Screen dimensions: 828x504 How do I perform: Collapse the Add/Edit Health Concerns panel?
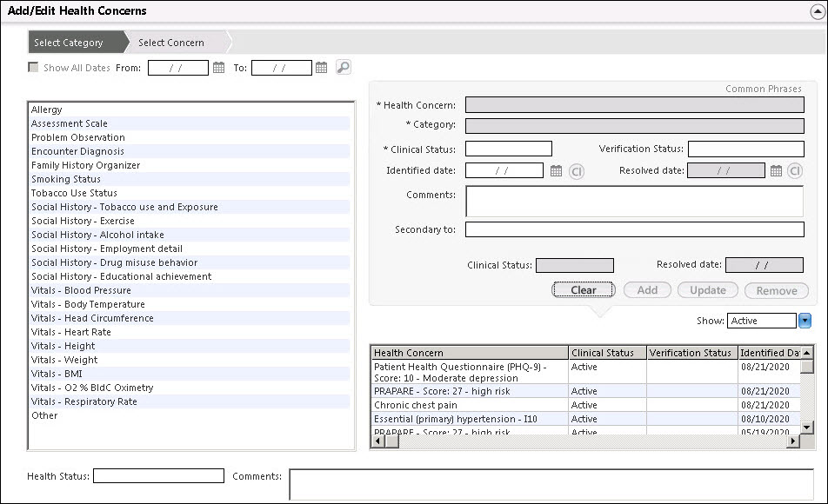[x=818, y=11]
